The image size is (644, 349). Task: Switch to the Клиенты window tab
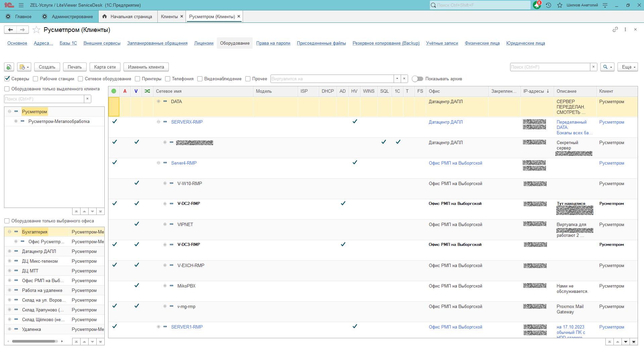169,16
